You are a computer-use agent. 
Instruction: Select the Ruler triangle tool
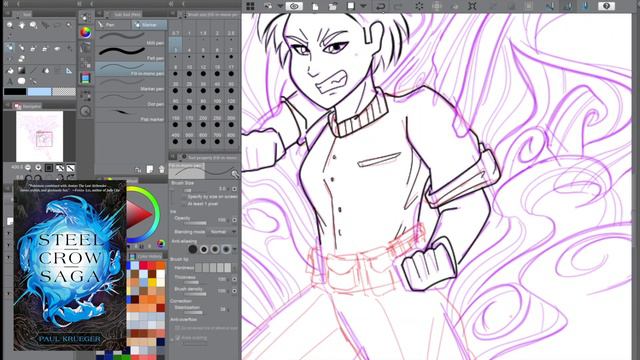(69, 71)
